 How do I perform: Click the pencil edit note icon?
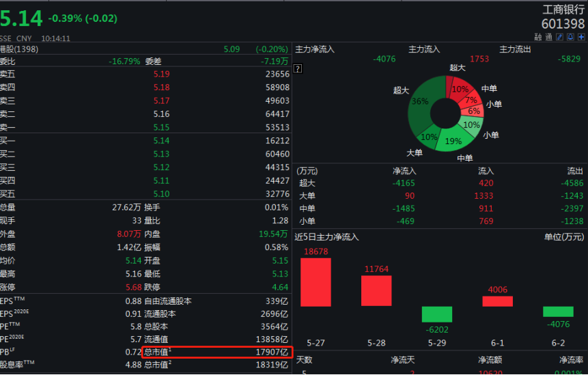click(x=560, y=37)
